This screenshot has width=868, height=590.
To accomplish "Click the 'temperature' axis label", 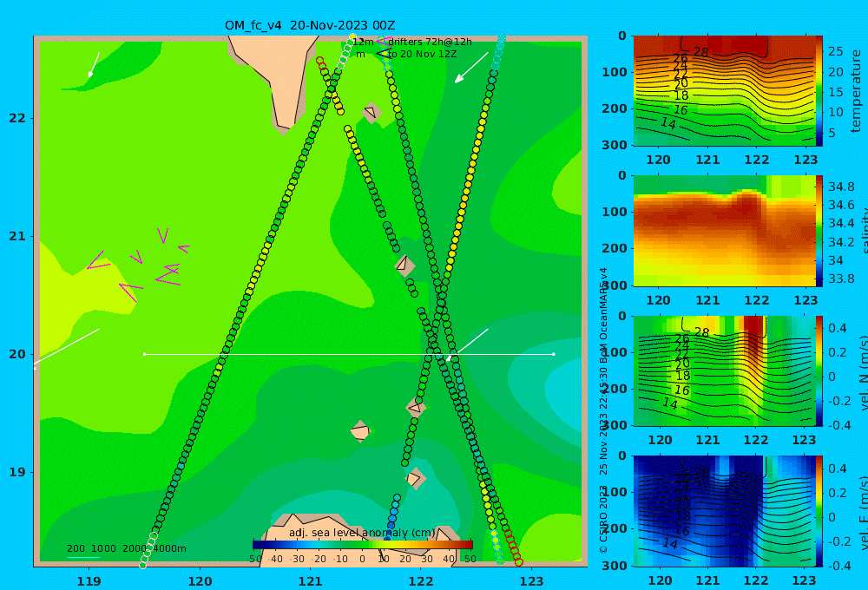I will tap(857, 91).
